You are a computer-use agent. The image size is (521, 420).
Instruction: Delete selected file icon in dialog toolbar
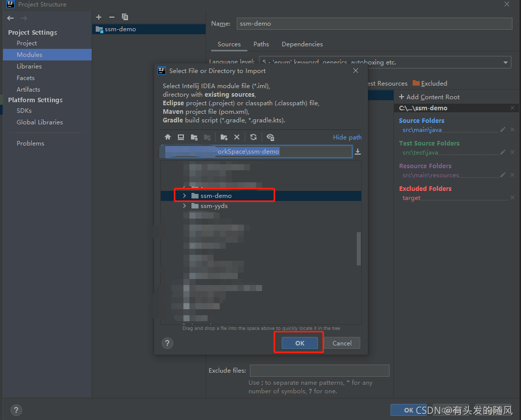tap(237, 137)
